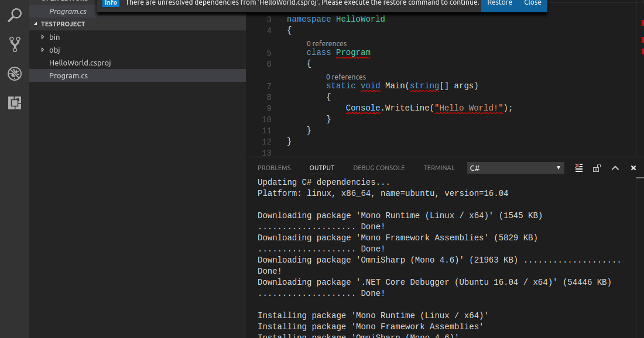
Task: Switch to the PROBLEMS tab
Action: pos(274,168)
